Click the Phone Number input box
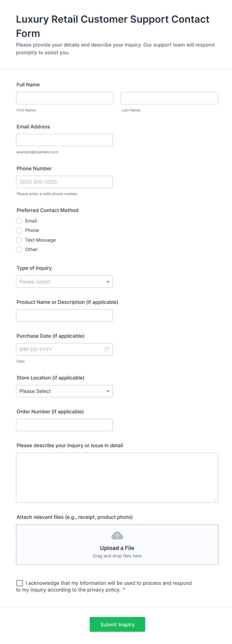Viewport: 232px width, 644px height. (x=64, y=182)
